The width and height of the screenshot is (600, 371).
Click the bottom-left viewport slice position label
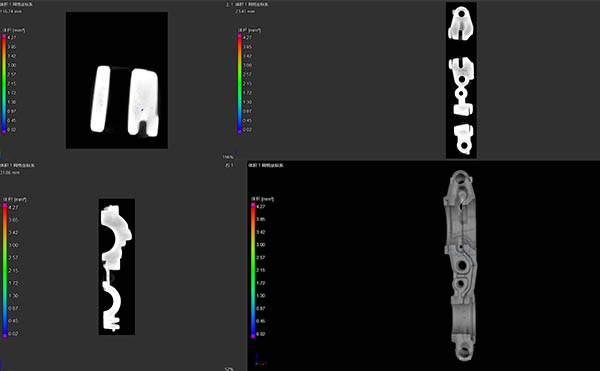[10, 172]
